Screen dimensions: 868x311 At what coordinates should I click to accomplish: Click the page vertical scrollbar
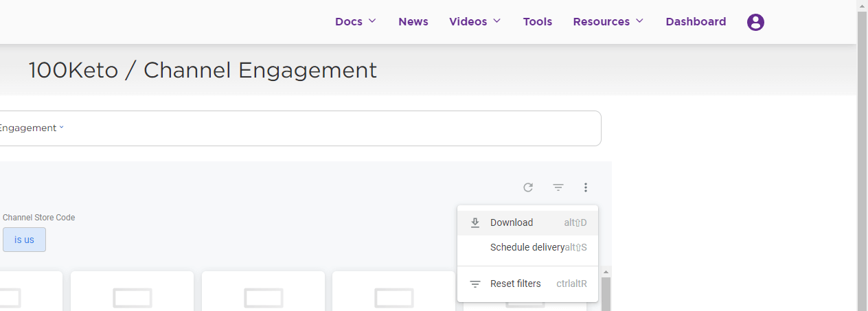(863, 155)
